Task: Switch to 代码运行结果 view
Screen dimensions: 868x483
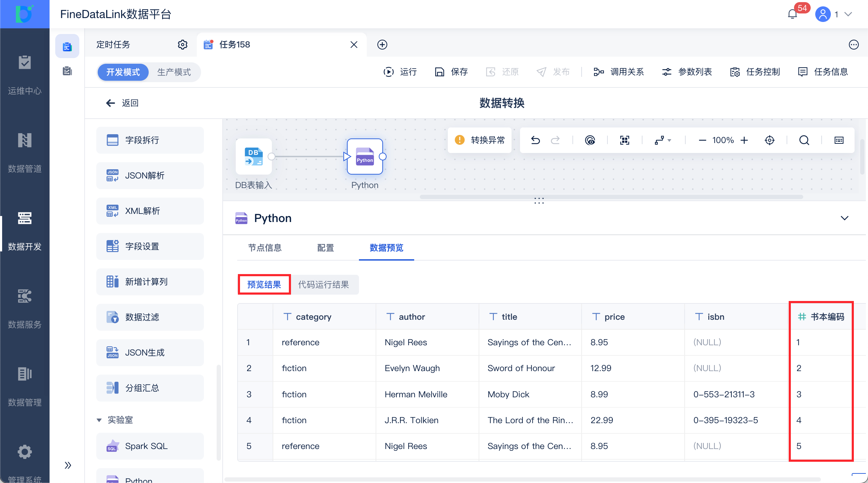Action: (323, 285)
